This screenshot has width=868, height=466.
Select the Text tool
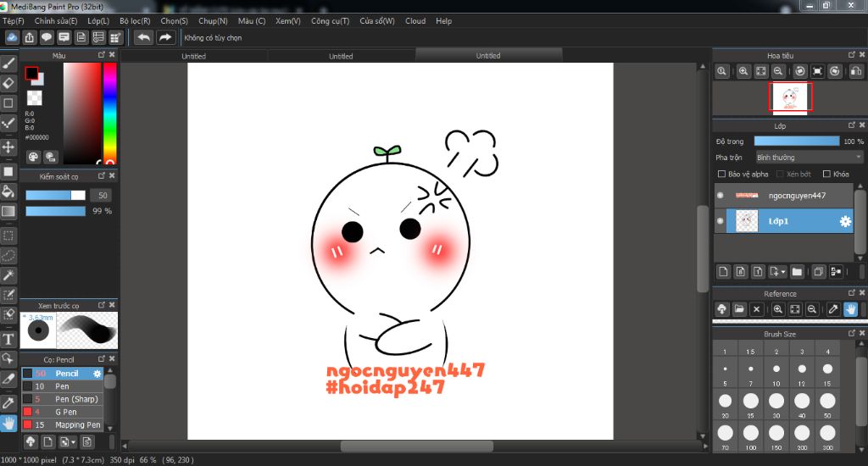[x=8, y=339]
